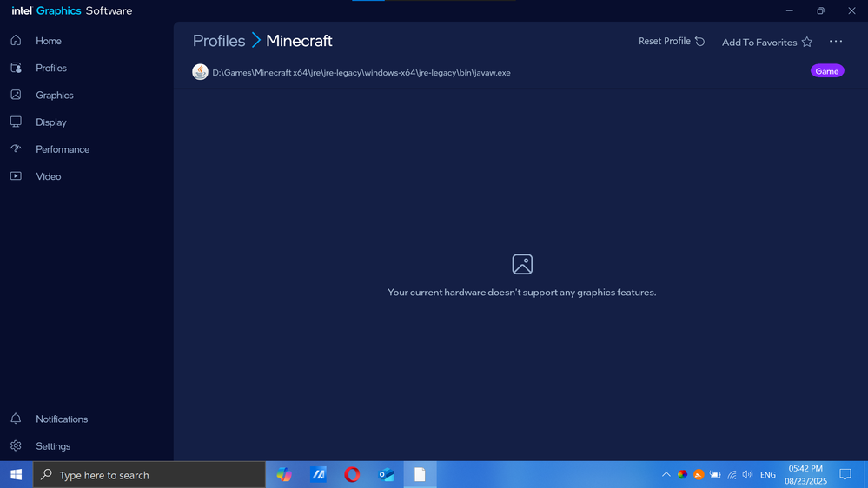The width and height of the screenshot is (868, 488).
Task: Restore down the window size
Action: (x=820, y=10)
